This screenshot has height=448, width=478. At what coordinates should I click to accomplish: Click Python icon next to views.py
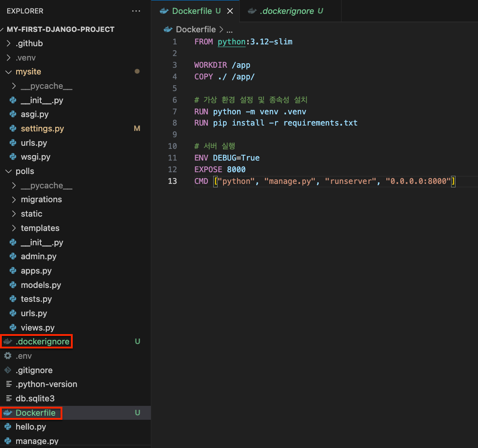[13, 327]
